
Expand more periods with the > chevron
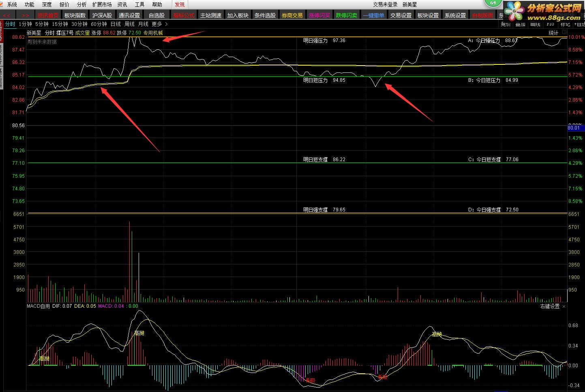click(166, 24)
